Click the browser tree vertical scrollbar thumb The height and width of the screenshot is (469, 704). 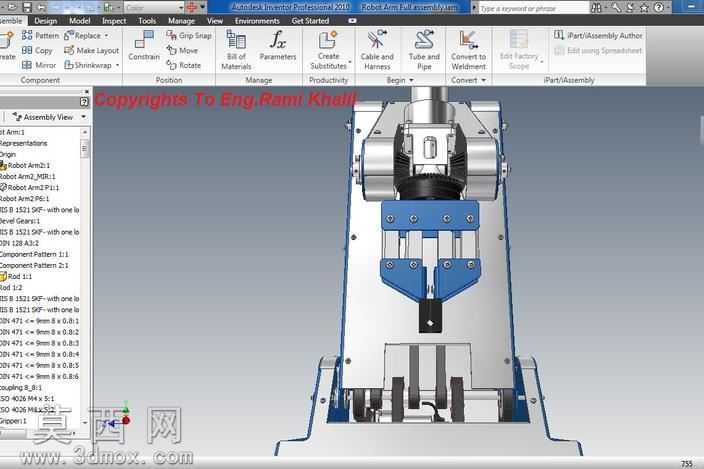[84, 148]
